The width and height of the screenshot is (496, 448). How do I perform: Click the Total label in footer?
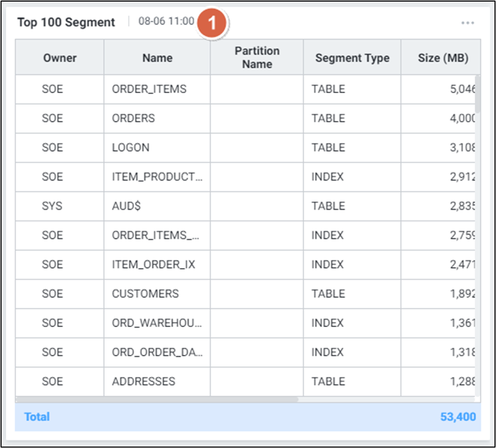point(37,417)
